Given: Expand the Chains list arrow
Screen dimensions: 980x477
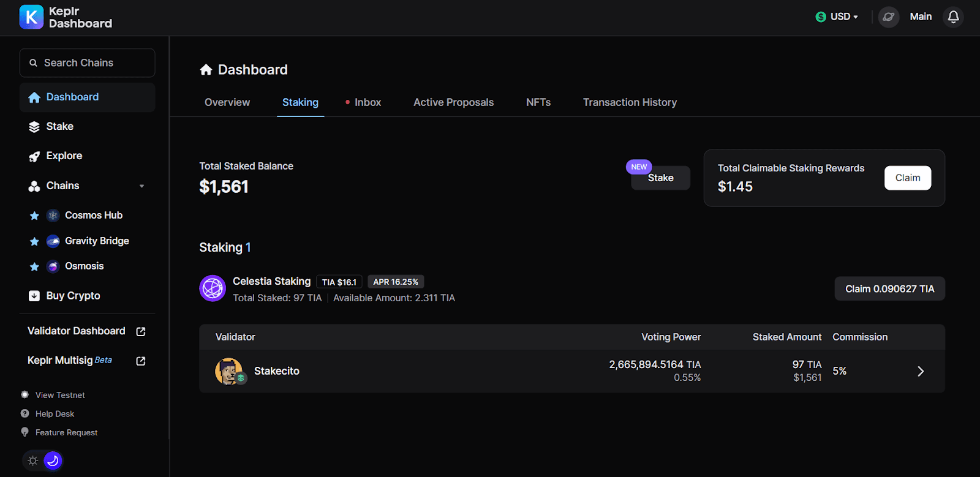Looking at the screenshot, I should pos(142,186).
